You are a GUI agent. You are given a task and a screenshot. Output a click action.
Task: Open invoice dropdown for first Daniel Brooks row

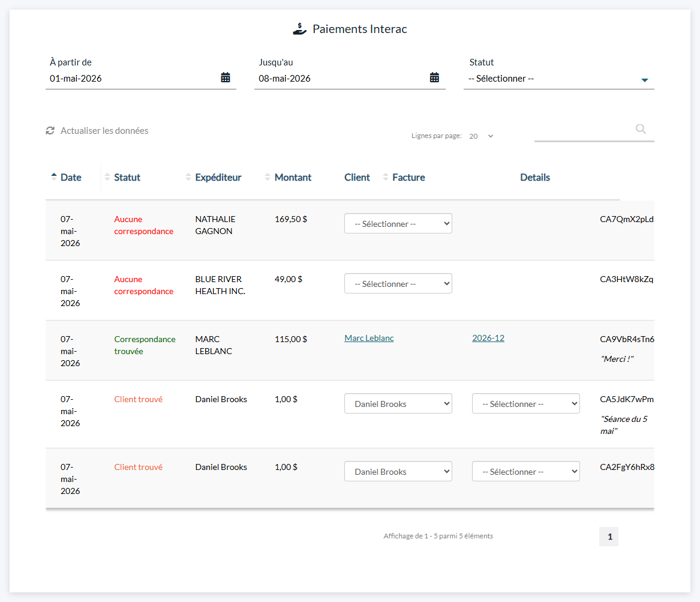(525, 403)
